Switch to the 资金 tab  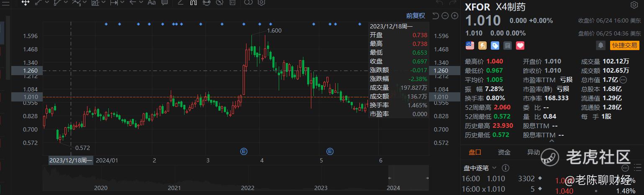[x=504, y=152]
